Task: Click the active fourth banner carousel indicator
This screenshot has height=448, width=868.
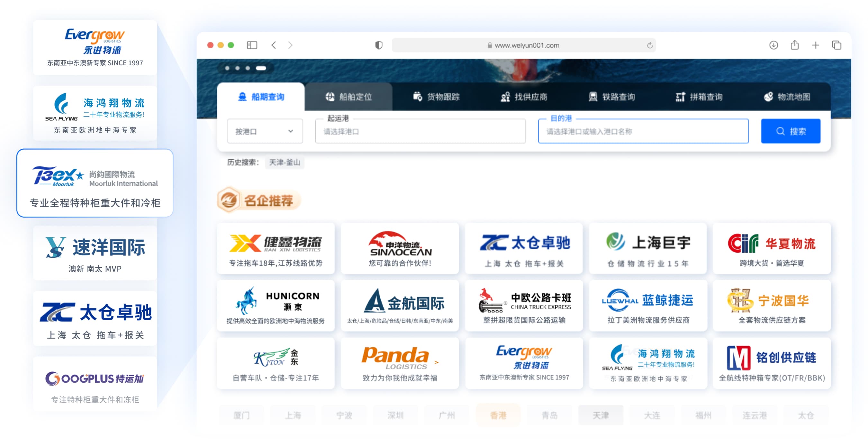Action: [x=261, y=68]
